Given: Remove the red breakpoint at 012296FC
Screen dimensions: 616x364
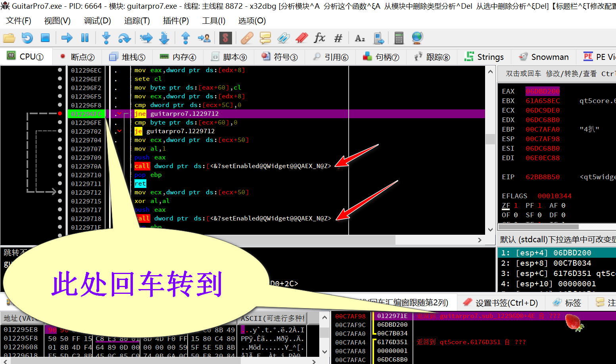Looking at the screenshot, I should click(60, 113).
